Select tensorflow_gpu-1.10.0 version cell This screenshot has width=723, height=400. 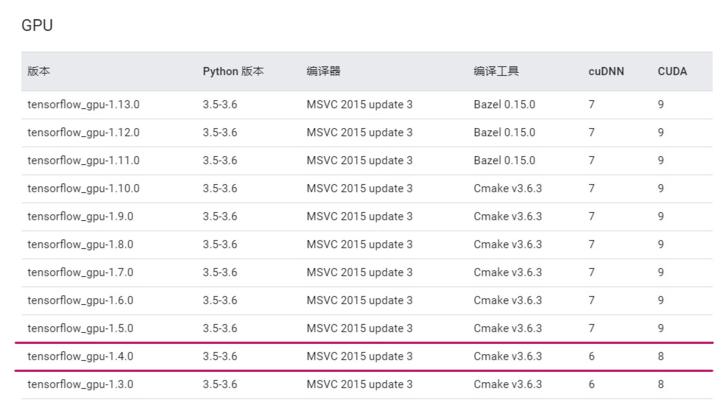[x=83, y=189]
